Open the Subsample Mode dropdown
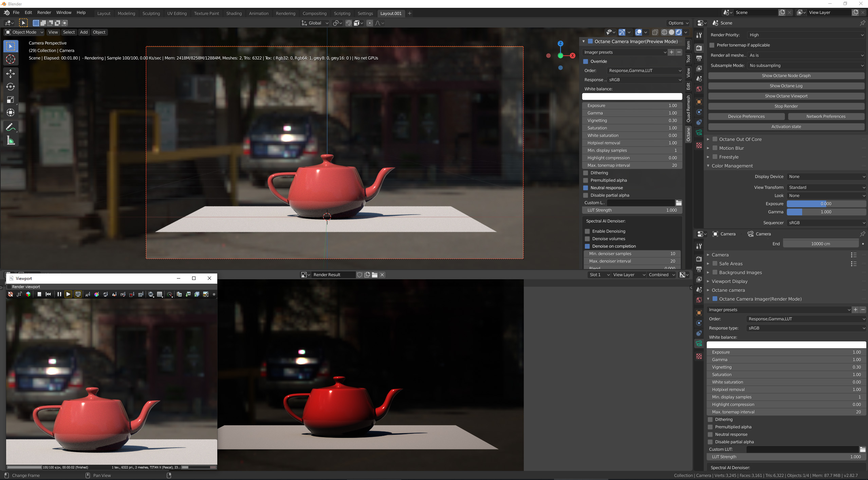 tap(806, 66)
